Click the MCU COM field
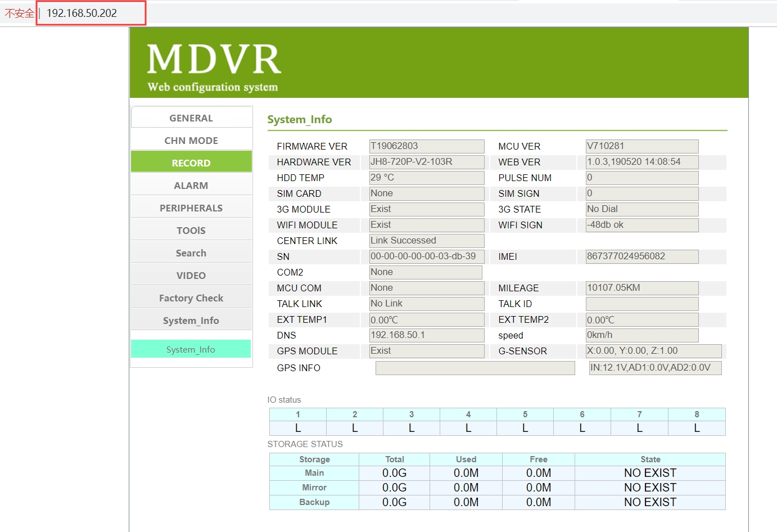 (427, 288)
